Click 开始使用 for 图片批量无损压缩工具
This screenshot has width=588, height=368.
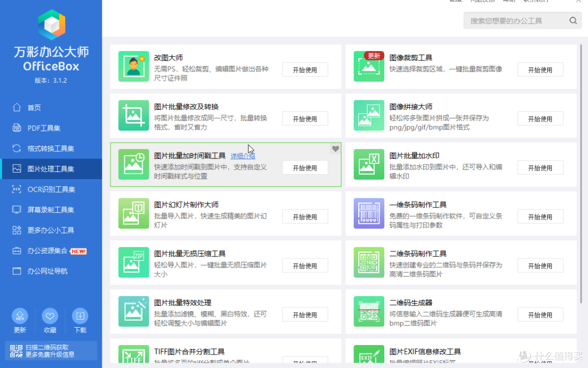305,266
